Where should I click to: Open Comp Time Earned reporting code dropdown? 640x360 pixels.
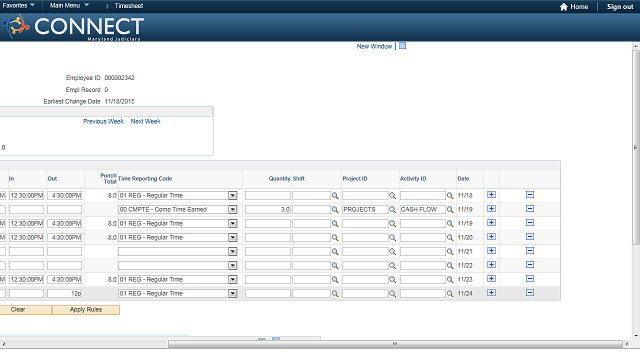coord(233,209)
